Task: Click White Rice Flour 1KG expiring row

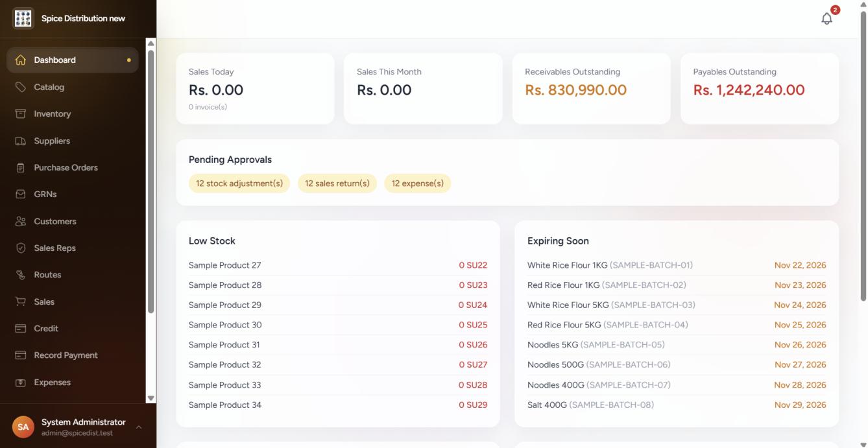Action: (677, 265)
